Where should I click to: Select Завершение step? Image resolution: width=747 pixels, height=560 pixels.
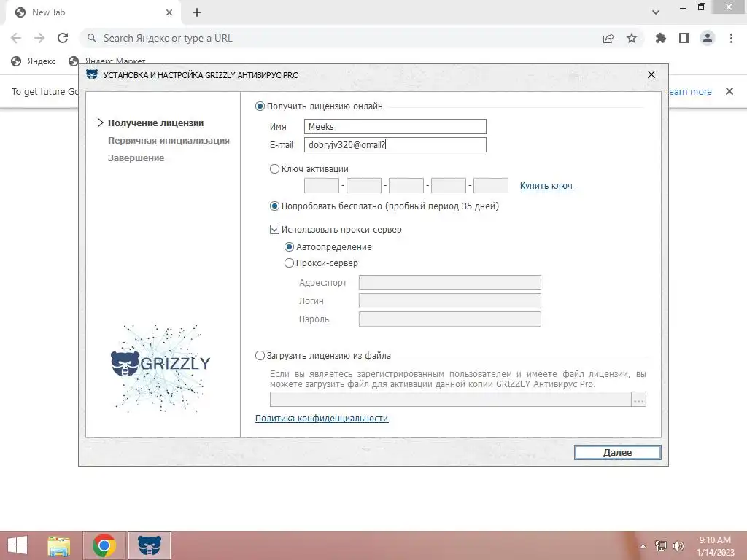[136, 158]
